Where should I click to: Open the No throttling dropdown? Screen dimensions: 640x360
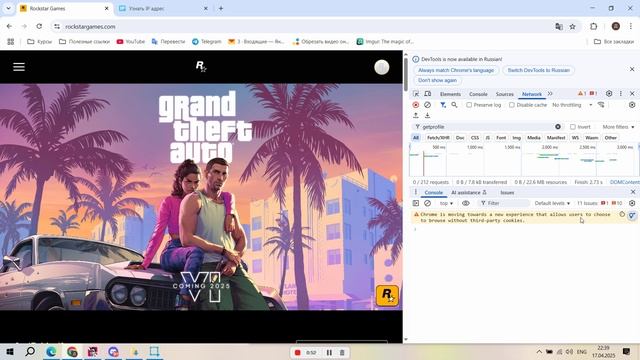(572, 105)
